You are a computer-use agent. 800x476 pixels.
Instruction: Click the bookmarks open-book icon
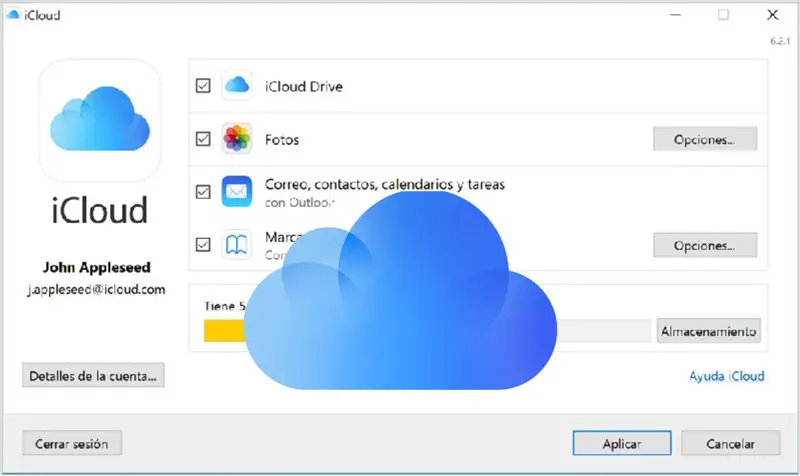(237, 244)
